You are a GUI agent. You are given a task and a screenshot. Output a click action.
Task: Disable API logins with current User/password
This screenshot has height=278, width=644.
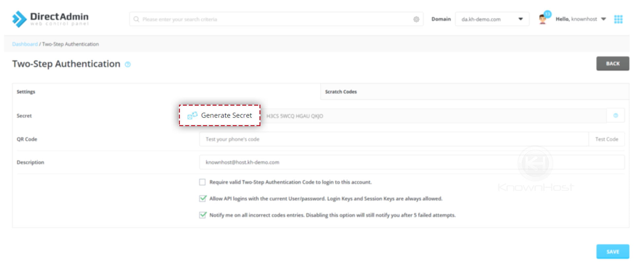tap(202, 198)
